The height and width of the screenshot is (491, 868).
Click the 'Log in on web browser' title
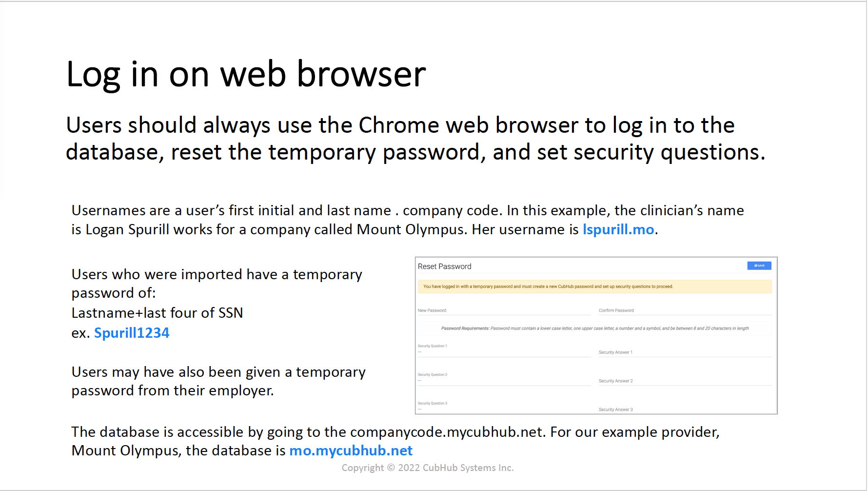pos(246,74)
